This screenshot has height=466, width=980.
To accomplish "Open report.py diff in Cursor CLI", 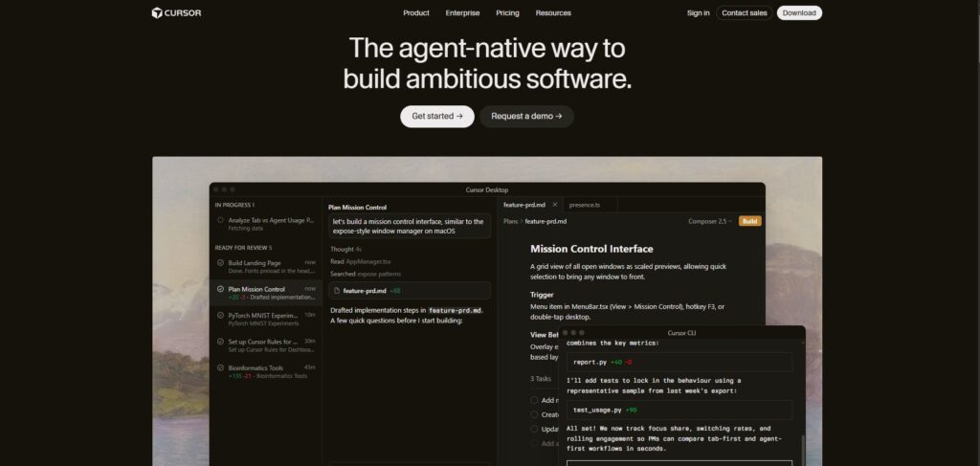I will 679,363.
